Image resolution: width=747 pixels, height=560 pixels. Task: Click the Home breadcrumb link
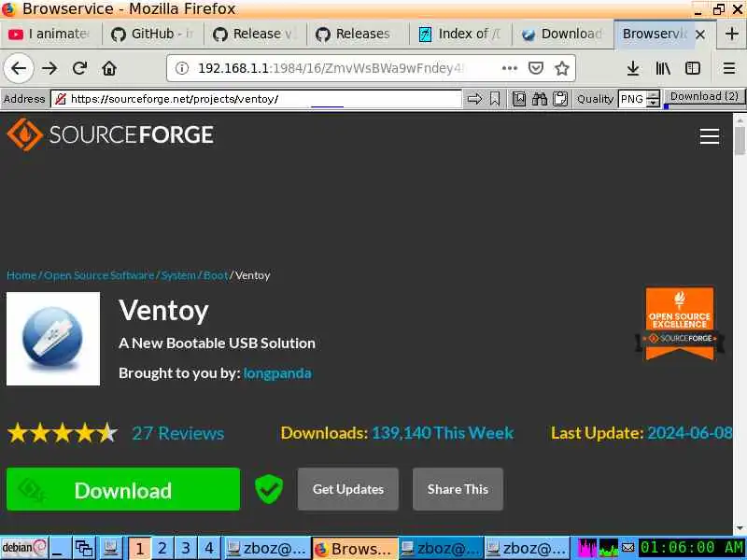tap(21, 275)
